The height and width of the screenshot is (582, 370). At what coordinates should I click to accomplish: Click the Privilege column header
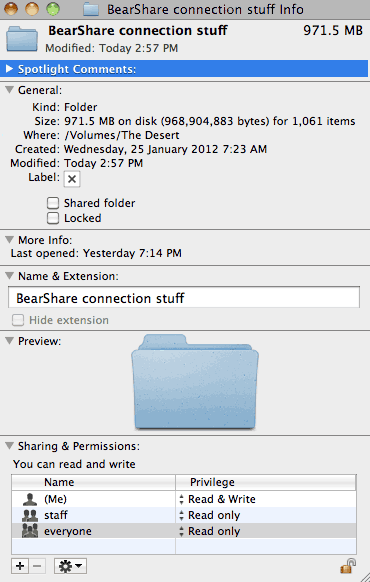(266, 482)
